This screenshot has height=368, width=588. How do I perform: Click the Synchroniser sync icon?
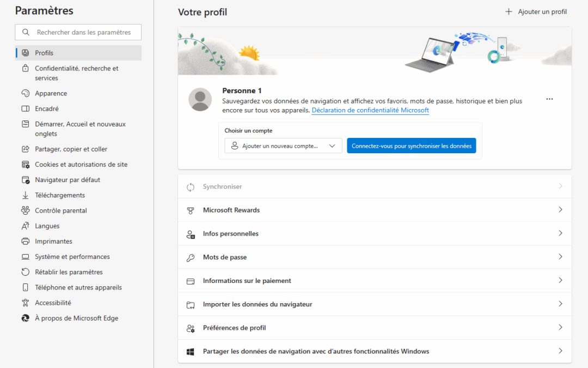(x=191, y=187)
